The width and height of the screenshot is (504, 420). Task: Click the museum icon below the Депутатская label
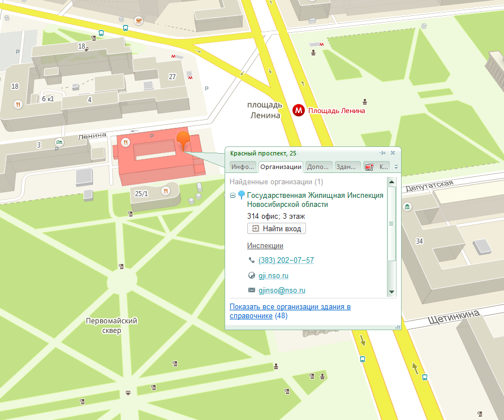point(408,206)
